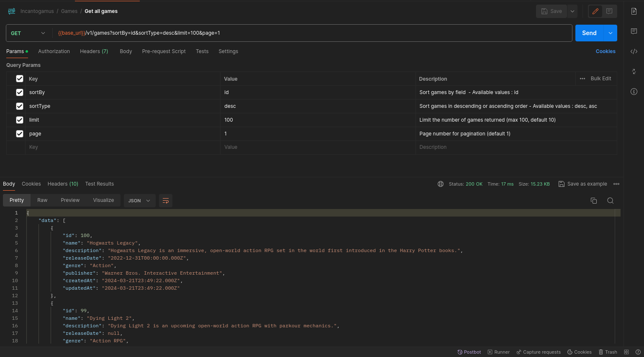
Task: Click Bulk Edit in params table
Action: [x=601, y=79]
